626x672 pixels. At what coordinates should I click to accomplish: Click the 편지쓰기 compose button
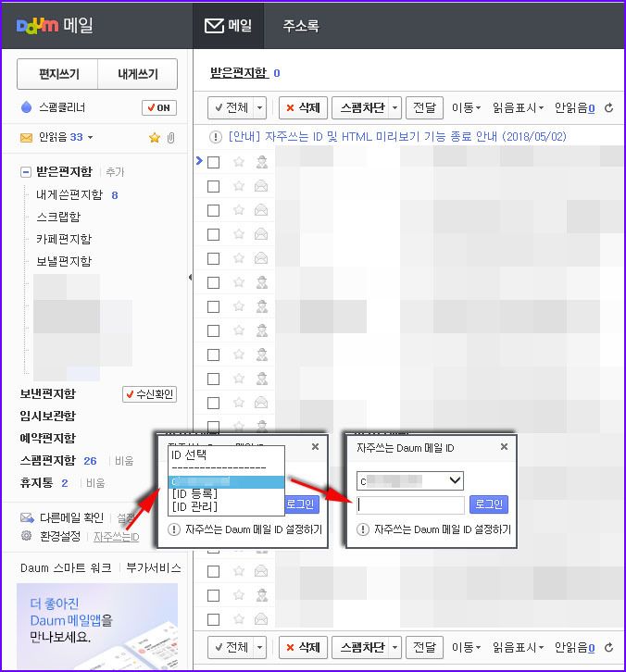click(x=58, y=74)
